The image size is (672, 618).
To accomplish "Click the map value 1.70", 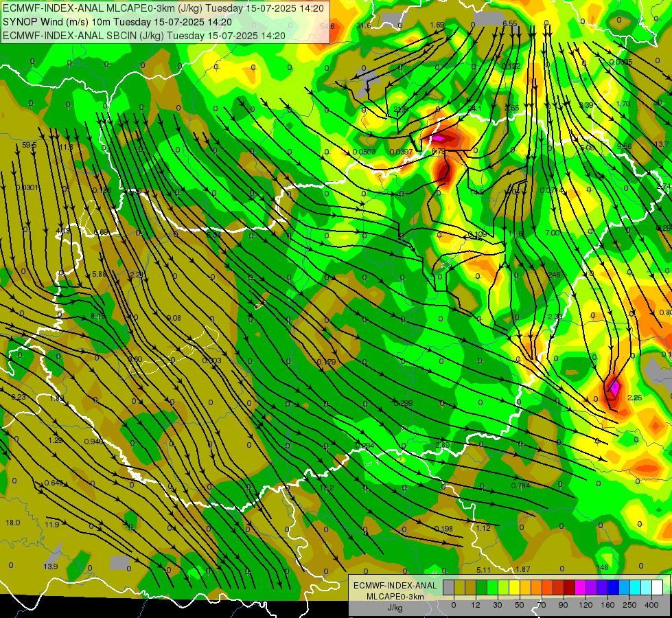I will click(x=623, y=104).
